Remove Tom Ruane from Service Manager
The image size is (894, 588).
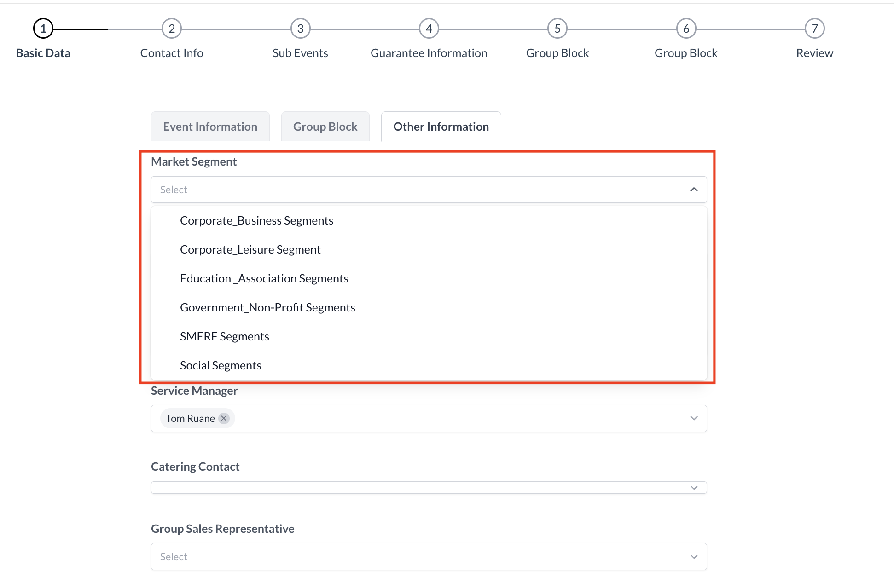[x=224, y=418]
